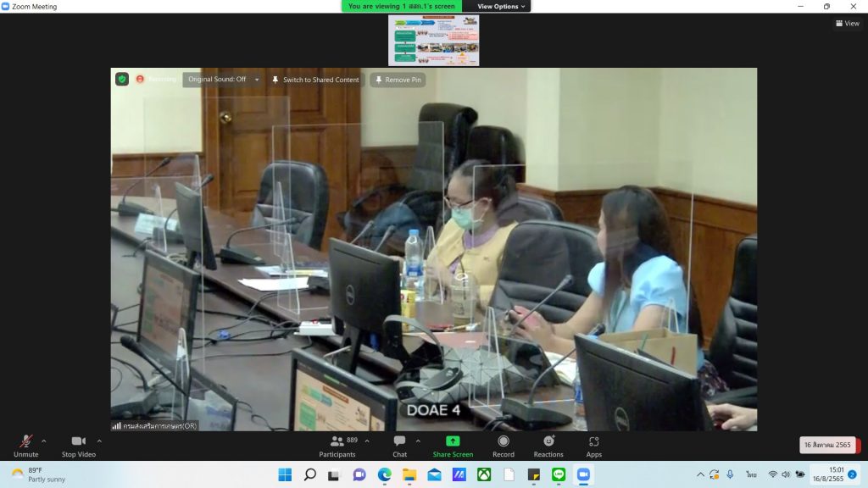
Task: Click the microphone tray icon
Action: 730,474
